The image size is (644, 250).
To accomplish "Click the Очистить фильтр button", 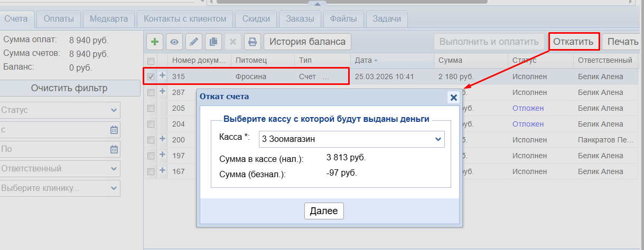I will (69, 88).
